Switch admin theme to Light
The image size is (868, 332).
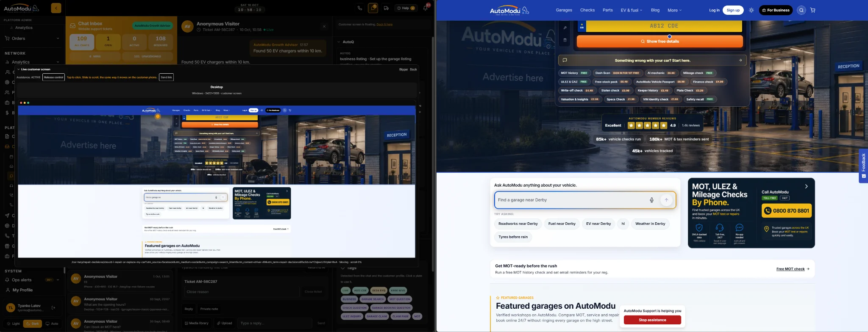pos(14,324)
